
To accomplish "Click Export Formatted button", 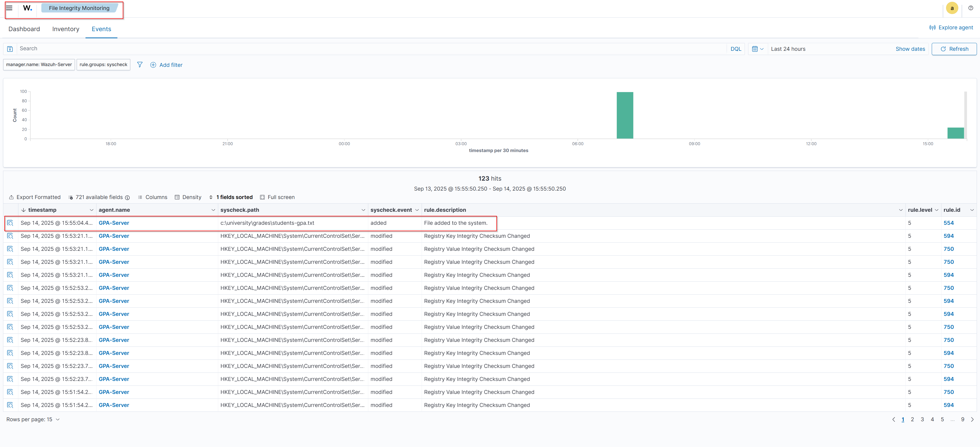I will pyautogui.click(x=35, y=197).
